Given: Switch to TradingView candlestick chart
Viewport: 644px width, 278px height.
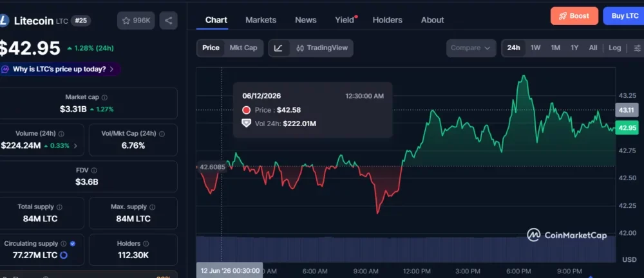Looking at the screenshot, I should pyautogui.click(x=321, y=48).
